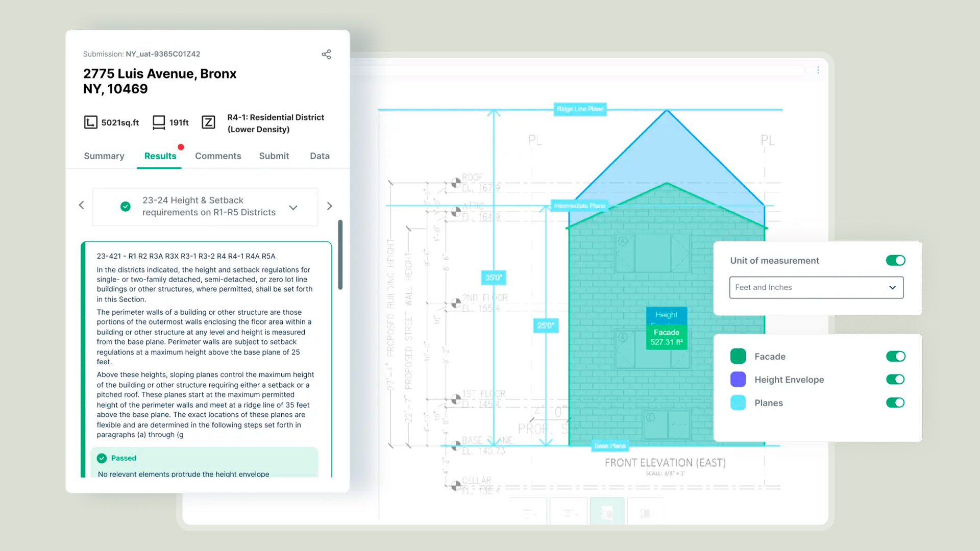Click the share icon next to submission ID
Screen dimensions: 980x551
pyautogui.click(x=326, y=54)
